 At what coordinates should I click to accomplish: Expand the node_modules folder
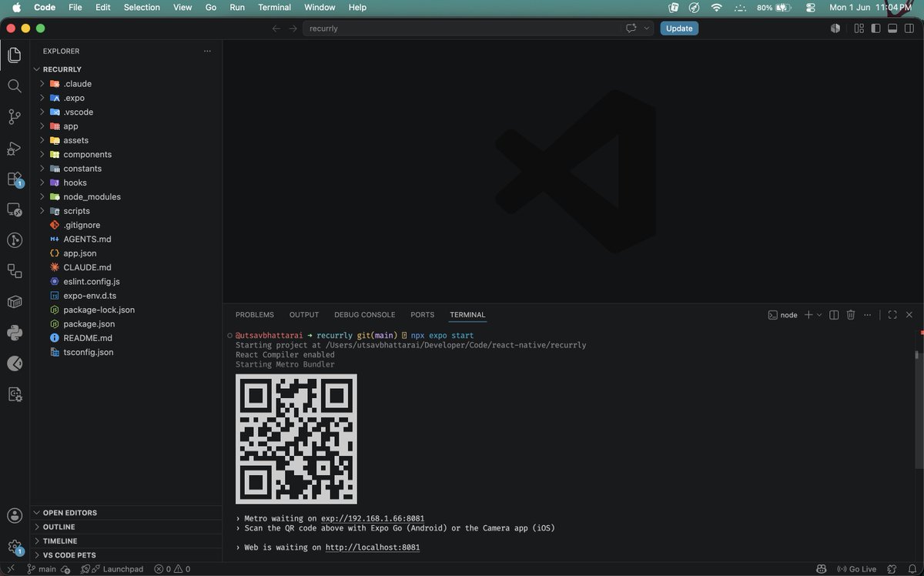[x=126, y=196]
